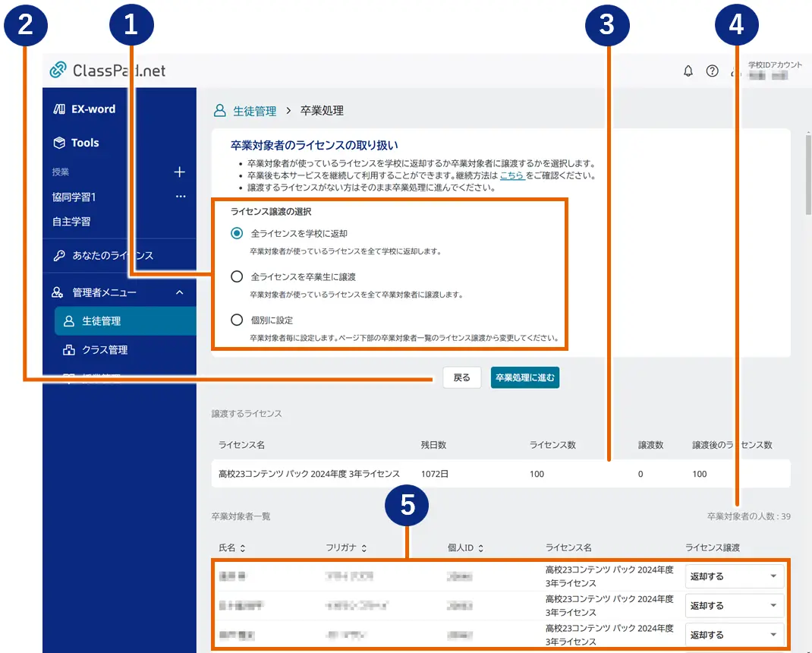Click the ClassPad.net logo
This screenshot has height=653, width=812.
108,71
